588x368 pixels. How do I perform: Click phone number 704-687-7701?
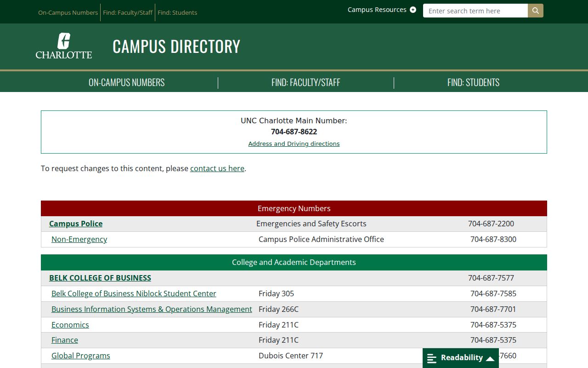pos(493,309)
